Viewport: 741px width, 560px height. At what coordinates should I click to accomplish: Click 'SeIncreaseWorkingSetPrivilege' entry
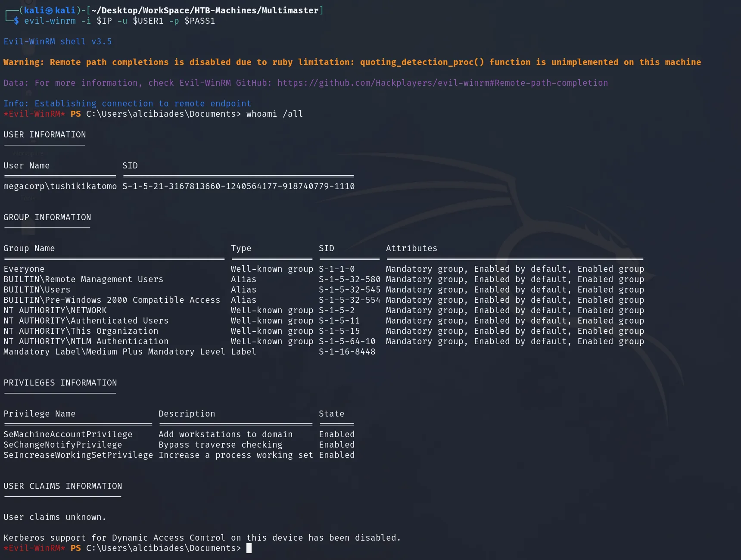point(78,455)
